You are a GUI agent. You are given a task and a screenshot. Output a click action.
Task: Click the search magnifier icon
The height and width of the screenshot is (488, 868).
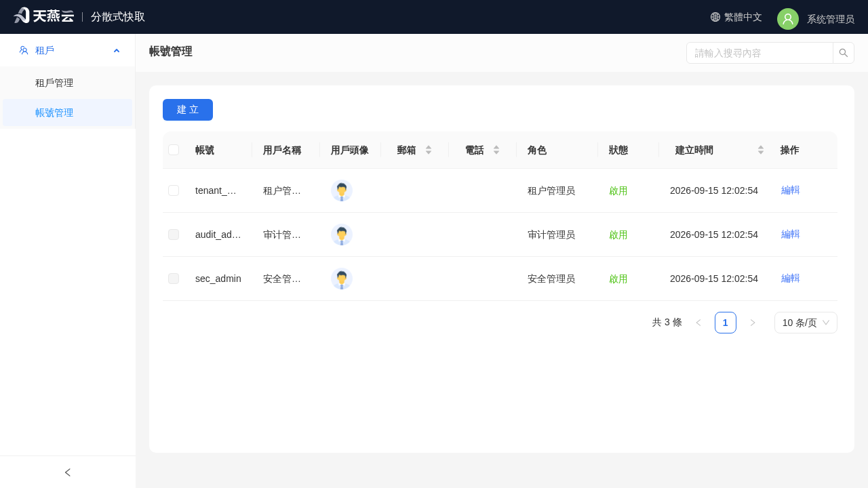(x=844, y=53)
